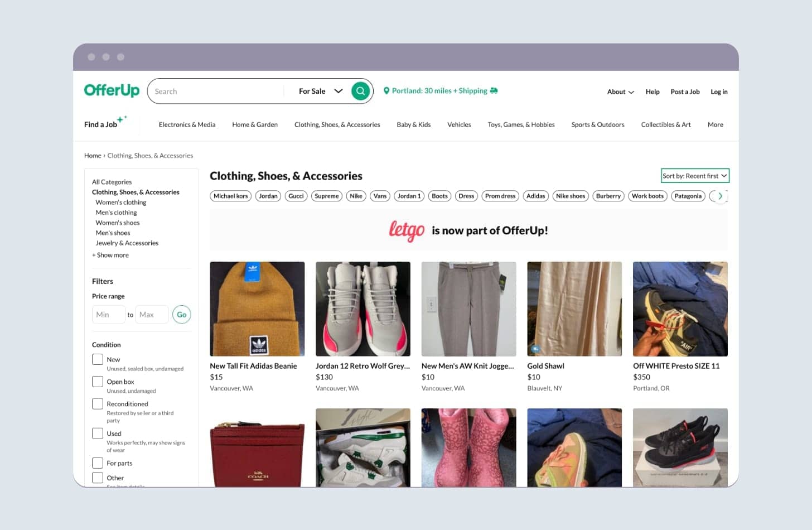Open the Jordan 12 Retro Wolf Grey photo
This screenshot has height=530, width=812.
[363, 309]
